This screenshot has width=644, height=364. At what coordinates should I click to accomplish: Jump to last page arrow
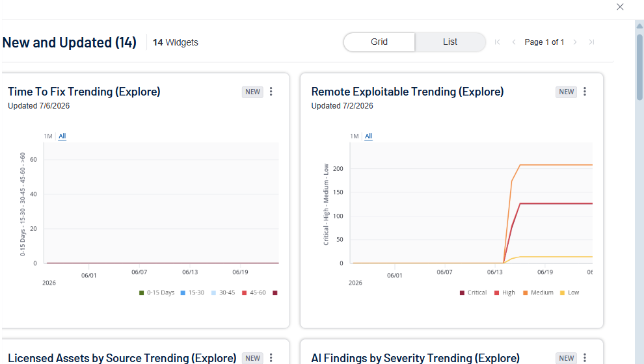(591, 42)
